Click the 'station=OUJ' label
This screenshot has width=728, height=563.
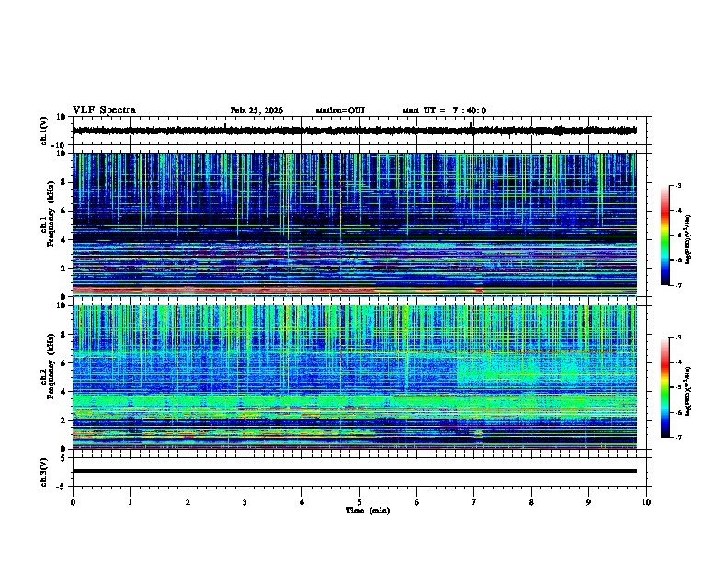340,110
